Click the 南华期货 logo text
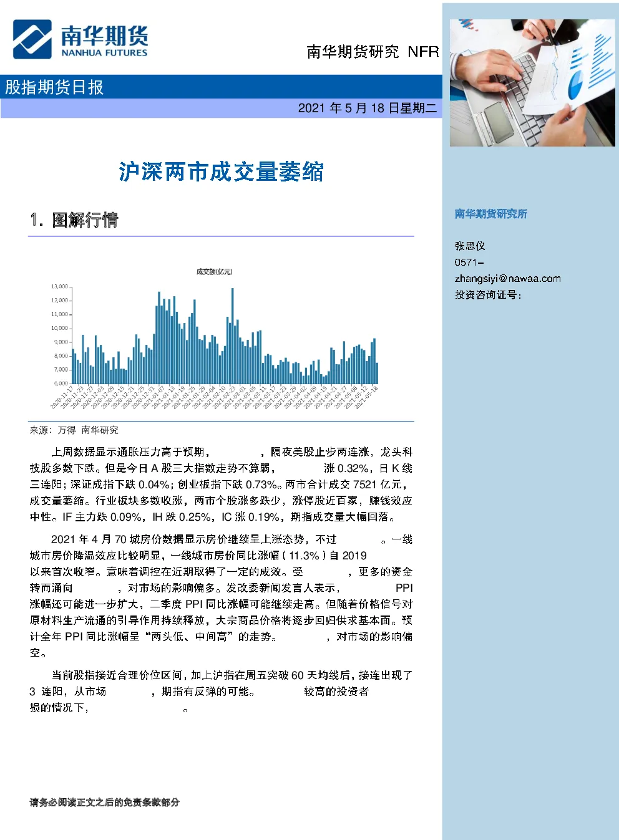This screenshot has width=619, height=840. [x=104, y=36]
